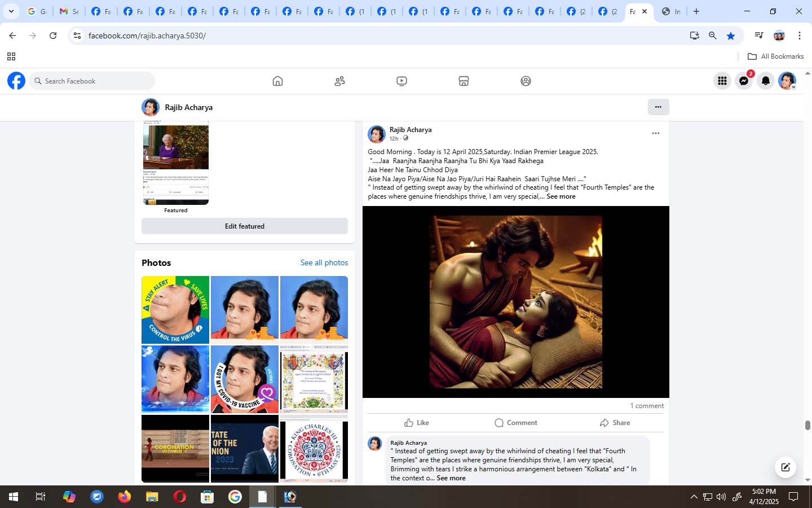Viewport: 812px width, 508px height.
Task: Open the Rajib Acharya commenter name link
Action: [409, 443]
